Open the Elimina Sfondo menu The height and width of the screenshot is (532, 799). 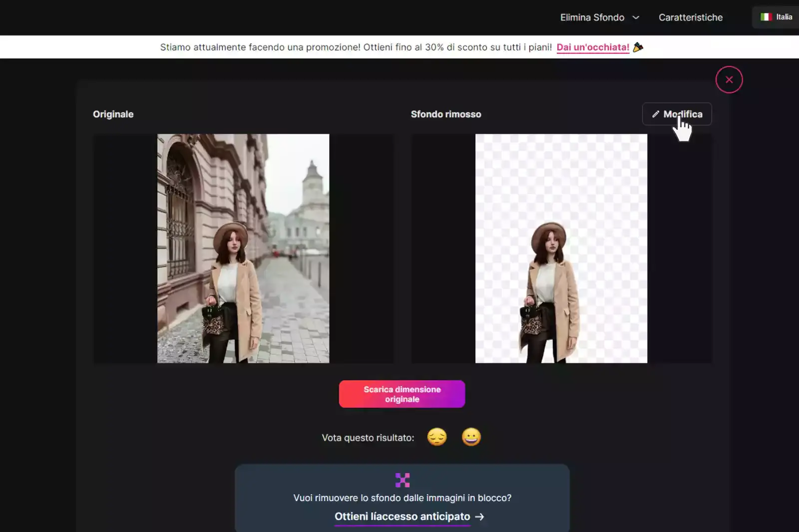[599, 17]
